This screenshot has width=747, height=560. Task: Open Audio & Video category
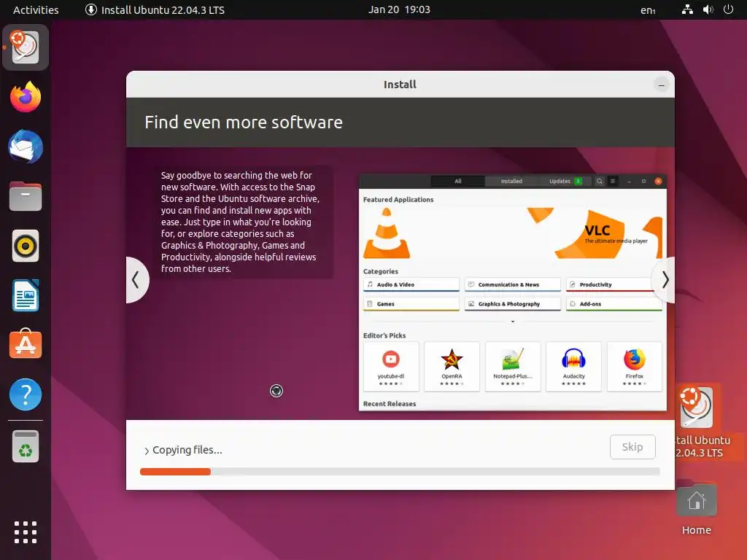(411, 285)
